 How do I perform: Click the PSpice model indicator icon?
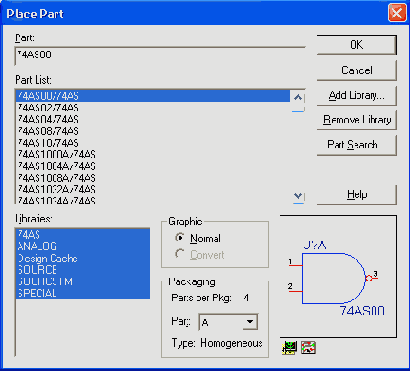(x=289, y=348)
